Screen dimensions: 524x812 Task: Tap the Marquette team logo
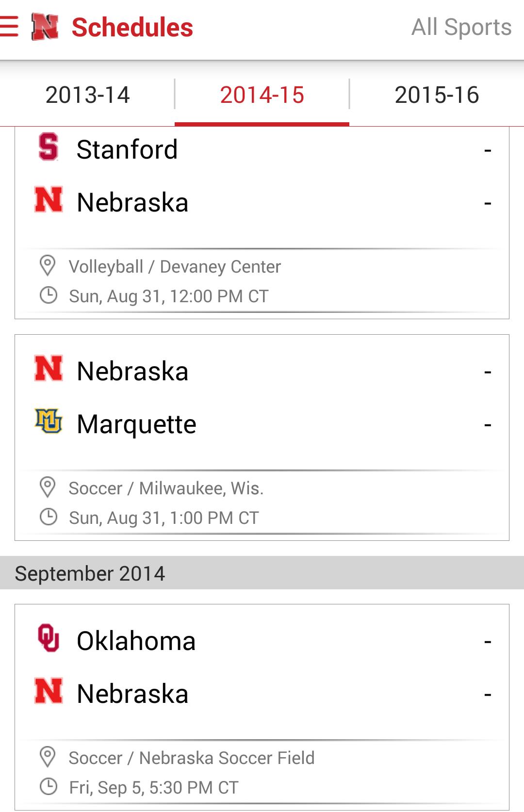coord(49,421)
